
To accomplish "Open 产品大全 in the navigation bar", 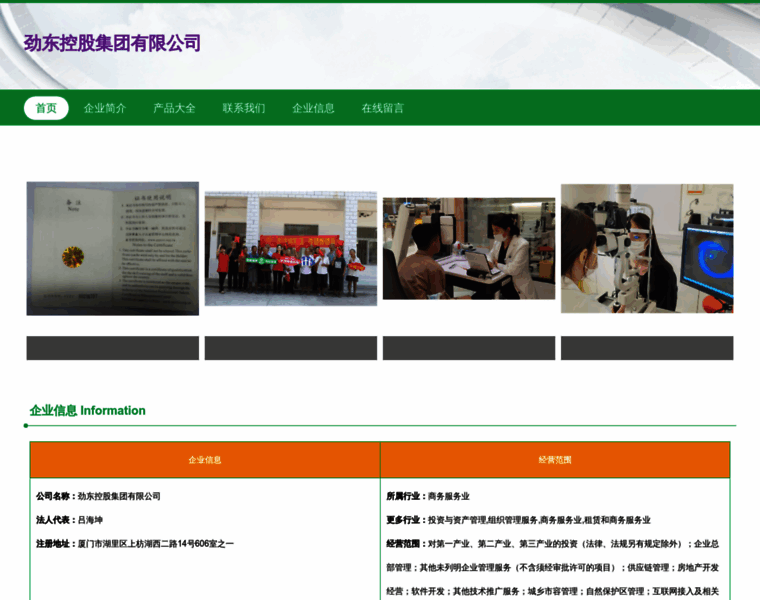I will [174, 108].
